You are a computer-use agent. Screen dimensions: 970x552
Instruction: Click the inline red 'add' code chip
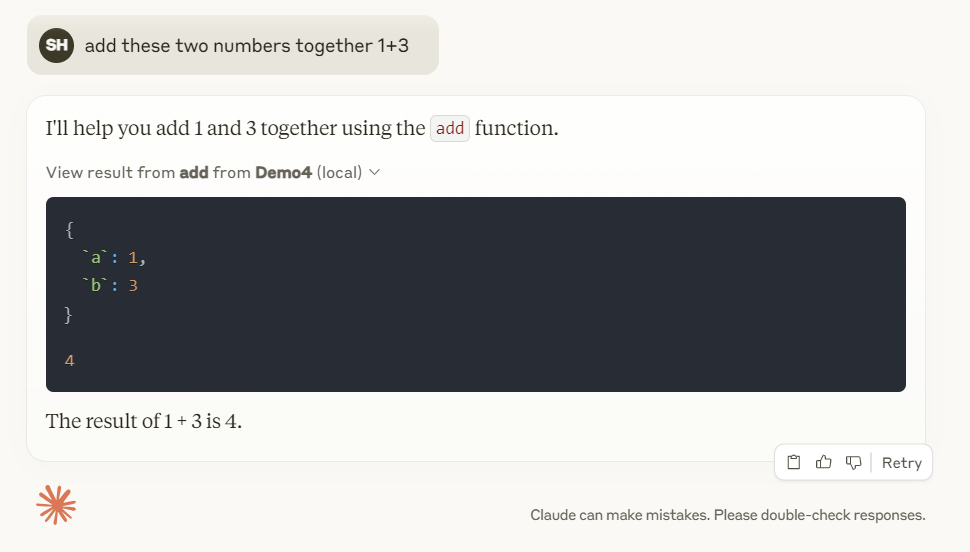450,128
